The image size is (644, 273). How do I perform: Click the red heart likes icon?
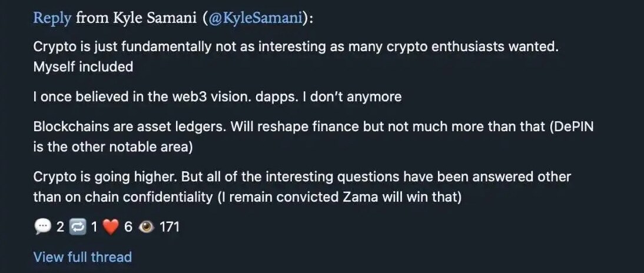pos(111,227)
